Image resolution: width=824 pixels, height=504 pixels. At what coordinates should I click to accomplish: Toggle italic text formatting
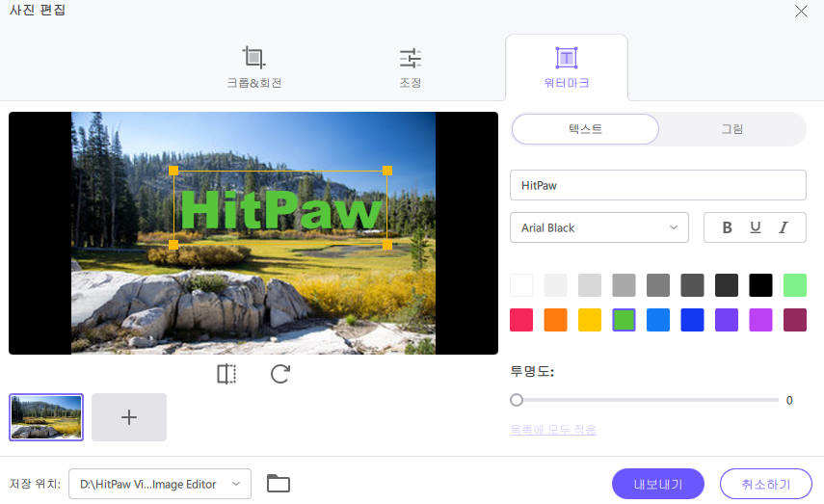pos(784,227)
